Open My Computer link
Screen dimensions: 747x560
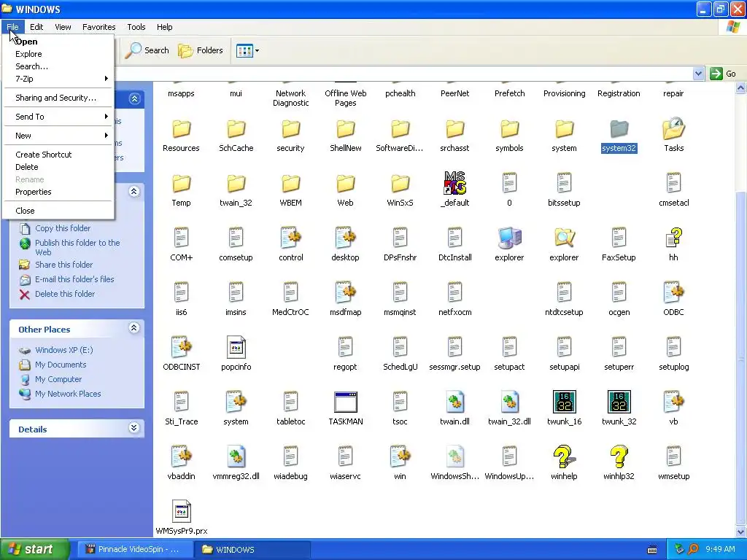point(58,379)
